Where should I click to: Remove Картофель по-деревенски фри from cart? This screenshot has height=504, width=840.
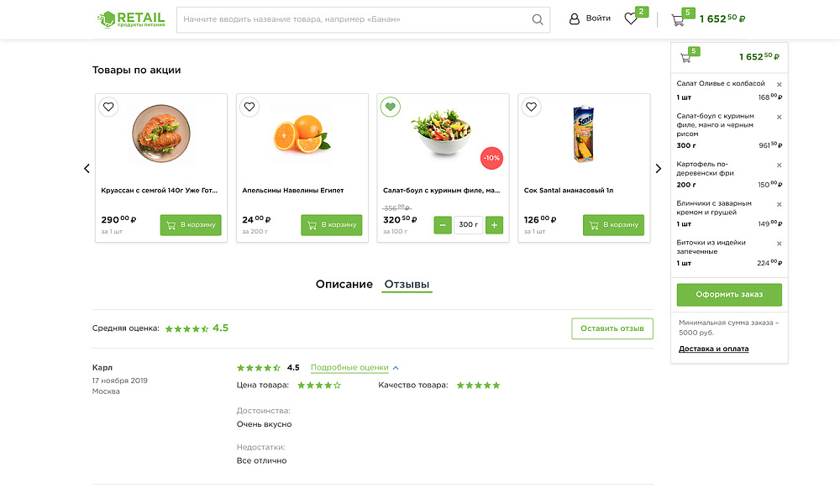coord(779,165)
